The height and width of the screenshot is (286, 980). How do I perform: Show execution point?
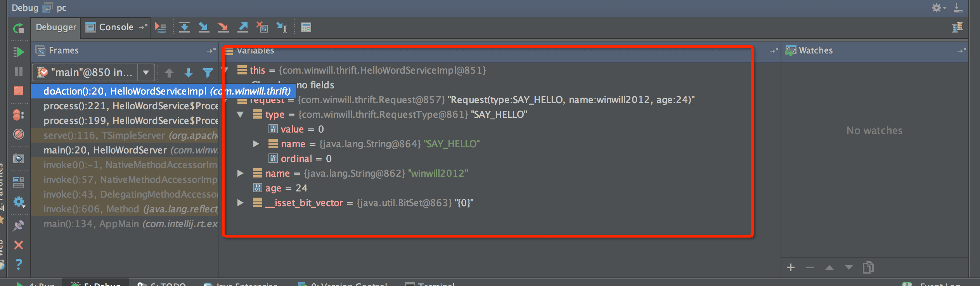point(161,27)
